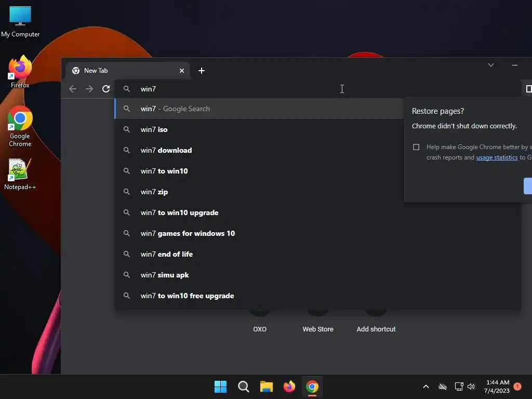Open the Notepad++ desktop shortcut

20,174
